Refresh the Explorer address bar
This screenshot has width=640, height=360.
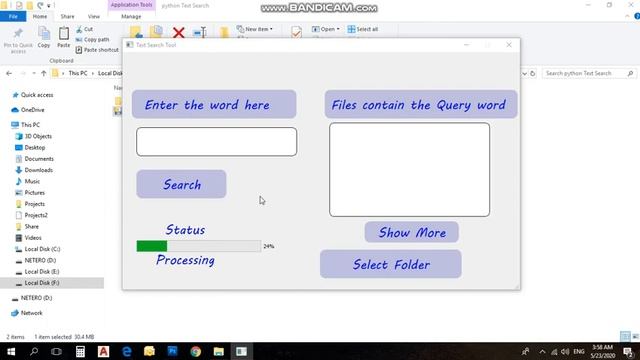coord(533,73)
